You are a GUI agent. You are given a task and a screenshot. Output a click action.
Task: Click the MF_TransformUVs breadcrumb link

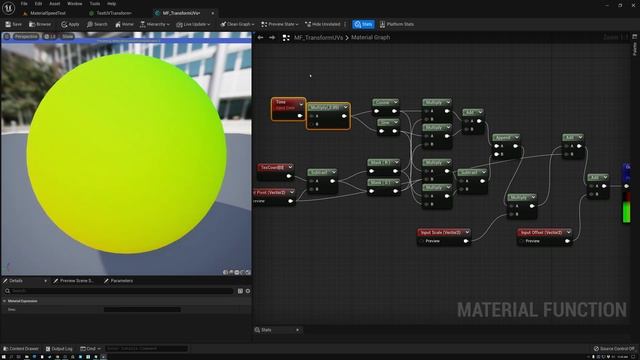click(318, 38)
